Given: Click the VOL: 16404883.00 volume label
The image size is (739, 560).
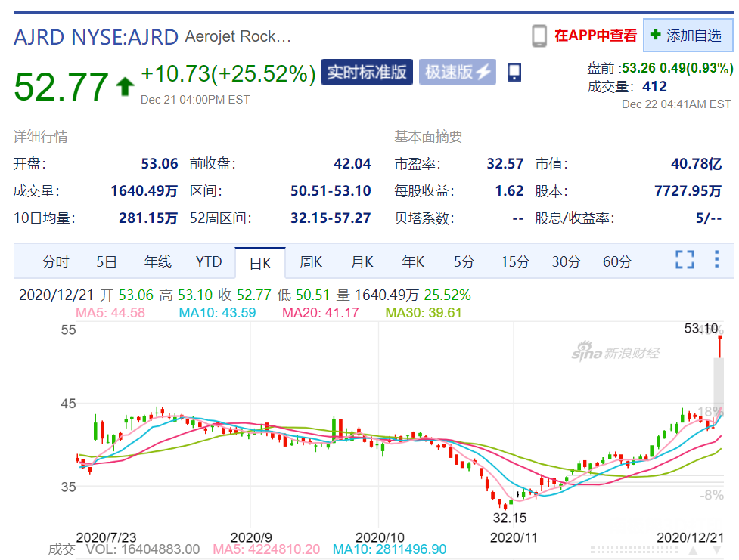Looking at the screenshot, I should [143, 549].
